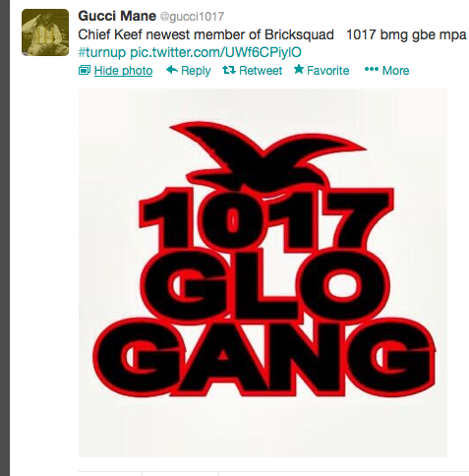Click the three-dots More icon
Screen dimensions: 469x476
372,69
